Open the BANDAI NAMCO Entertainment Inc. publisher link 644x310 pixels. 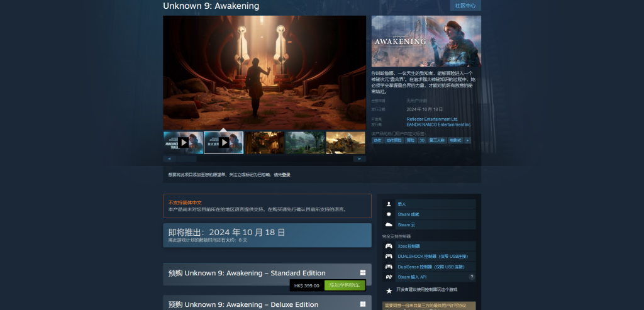click(x=438, y=125)
